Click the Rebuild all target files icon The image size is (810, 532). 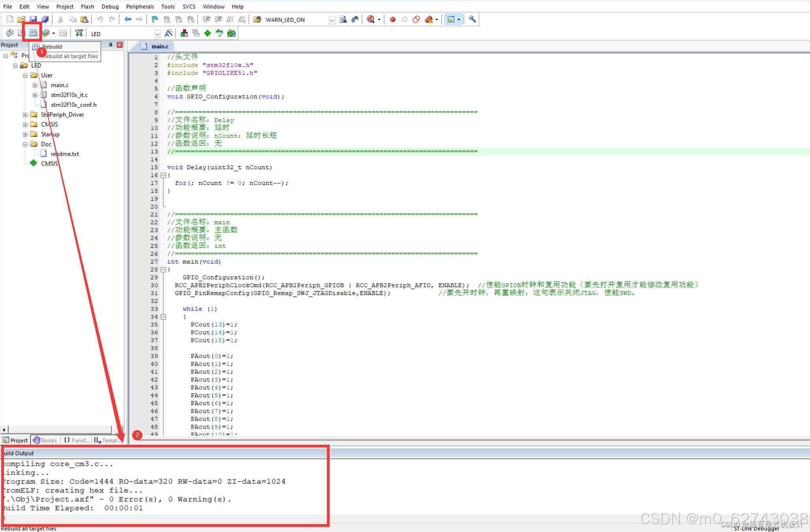click(33, 33)
